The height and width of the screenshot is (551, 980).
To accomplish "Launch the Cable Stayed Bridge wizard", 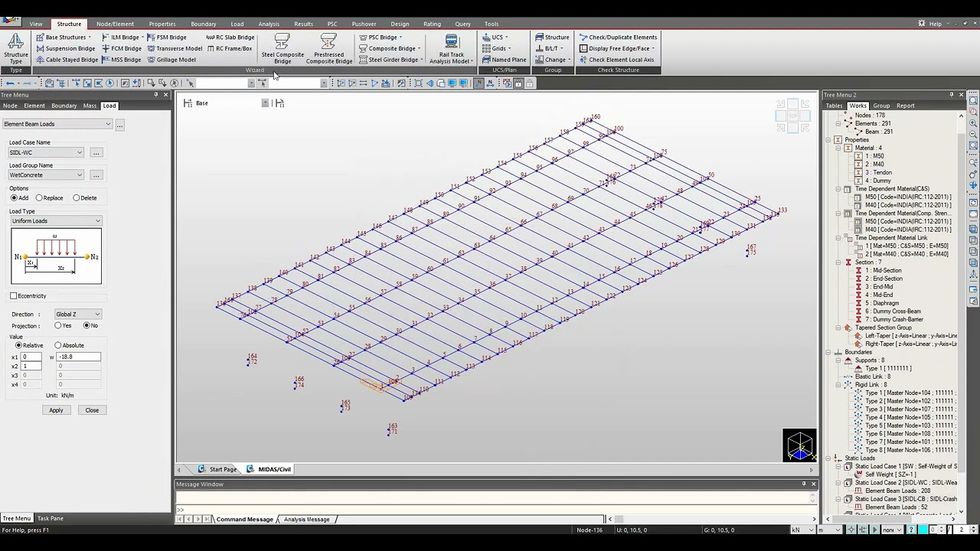I will (67, 60).
